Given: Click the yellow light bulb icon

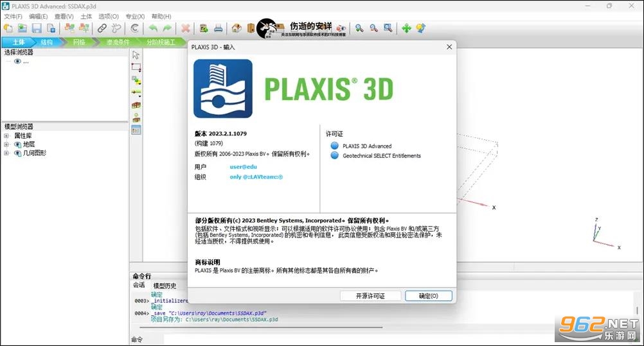Looking at the screenshot, I should pos(420,28).
